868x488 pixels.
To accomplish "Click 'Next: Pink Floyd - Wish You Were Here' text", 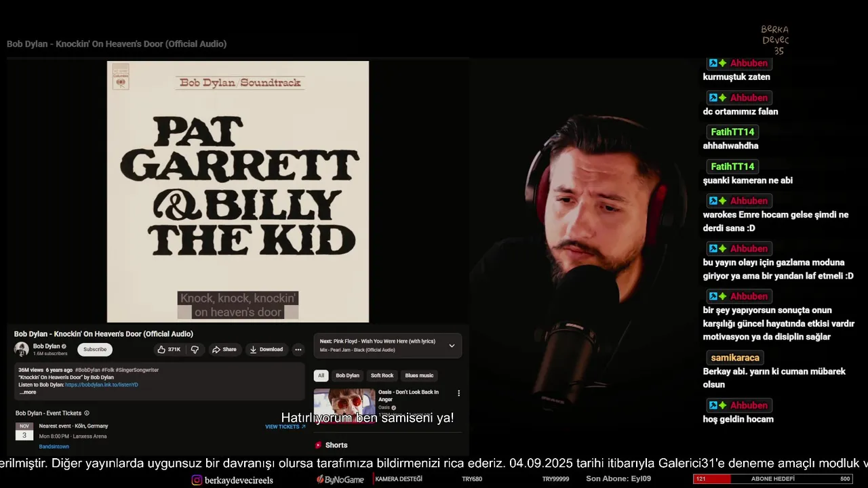I will [378, 342].
